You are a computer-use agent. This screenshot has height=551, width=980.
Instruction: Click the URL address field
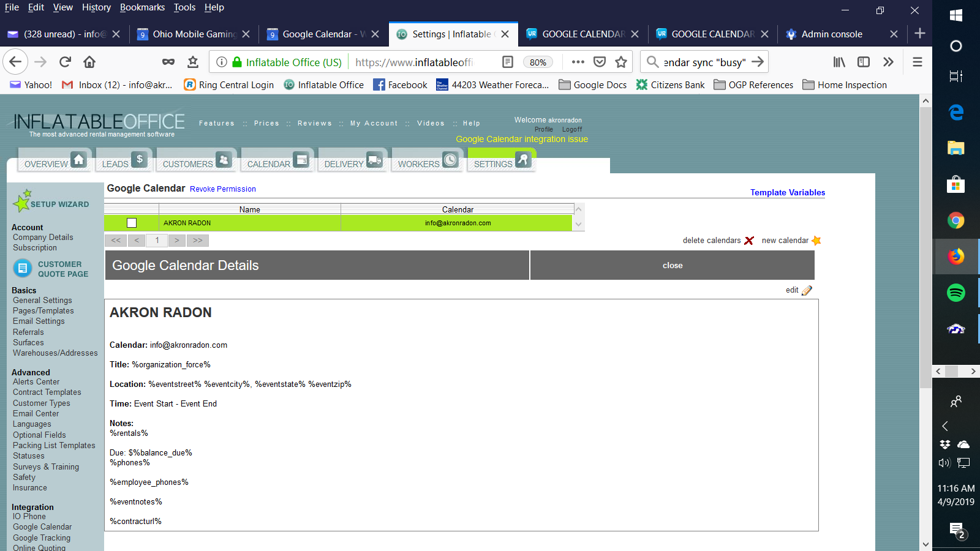(x=423, y=62)
